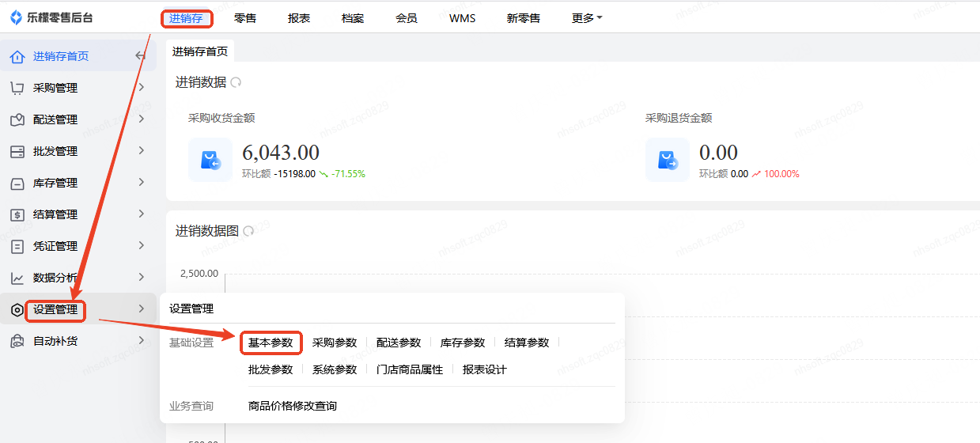Click the 采购退货金额 blue bag icon
Image resolution: width=980 pixels, height=443 pixels.
(668, 160)
